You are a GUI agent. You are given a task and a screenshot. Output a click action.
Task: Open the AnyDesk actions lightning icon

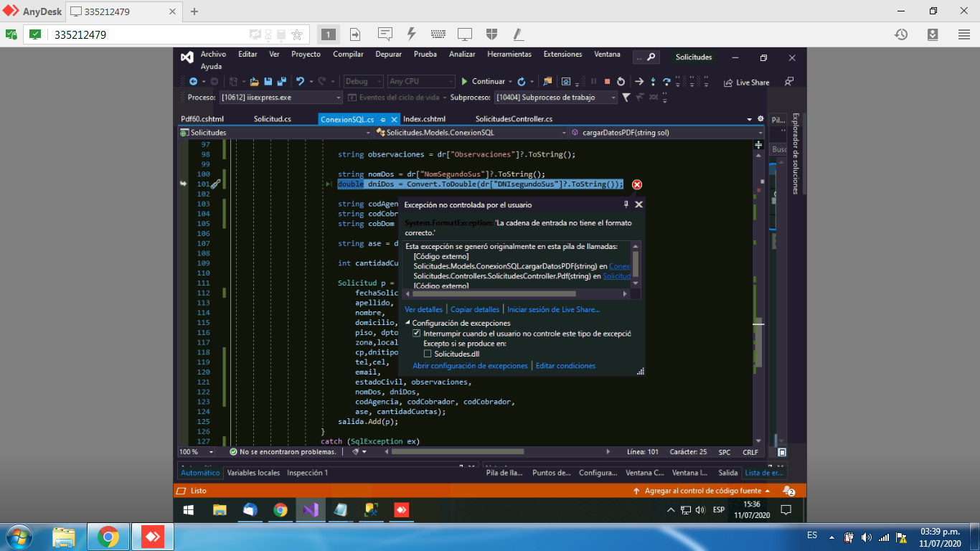(411, 34)
